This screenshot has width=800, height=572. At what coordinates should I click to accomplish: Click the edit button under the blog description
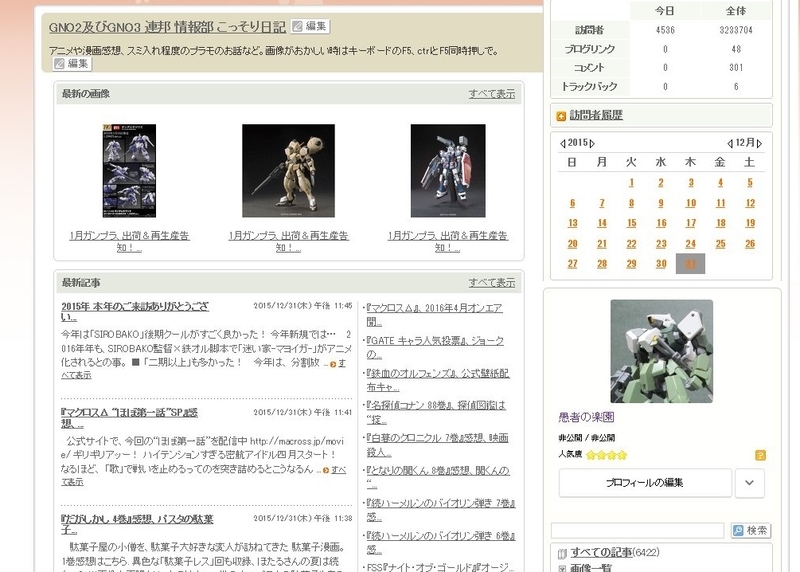(x=72, y=64)
